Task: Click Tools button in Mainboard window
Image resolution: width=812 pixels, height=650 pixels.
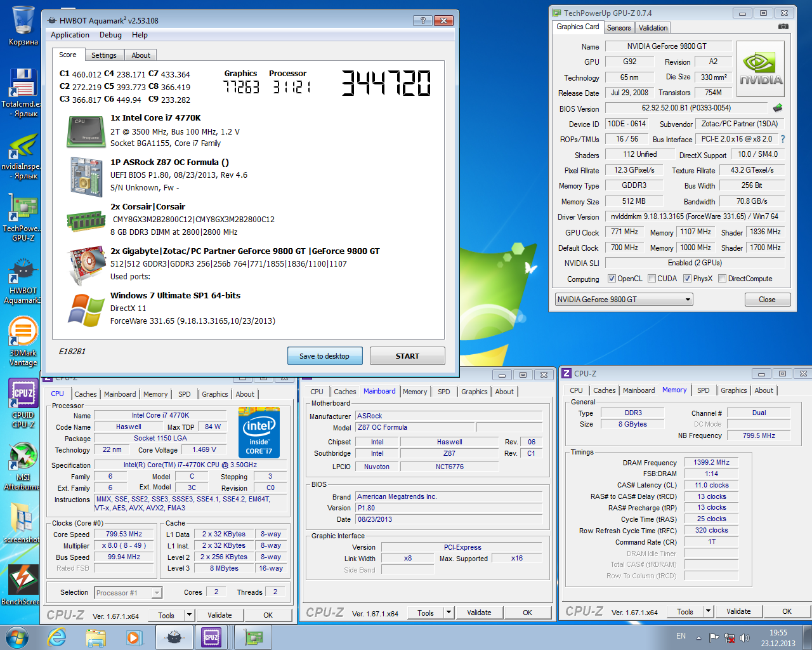Action: click(x=426, y=613)
